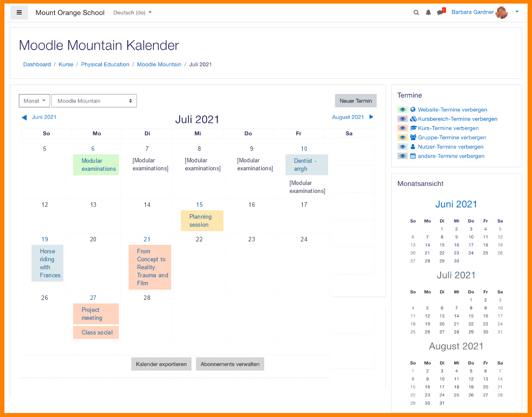Click Kalender exportieren button
Viewport: 532px width, 417px height.
[161, 364]
